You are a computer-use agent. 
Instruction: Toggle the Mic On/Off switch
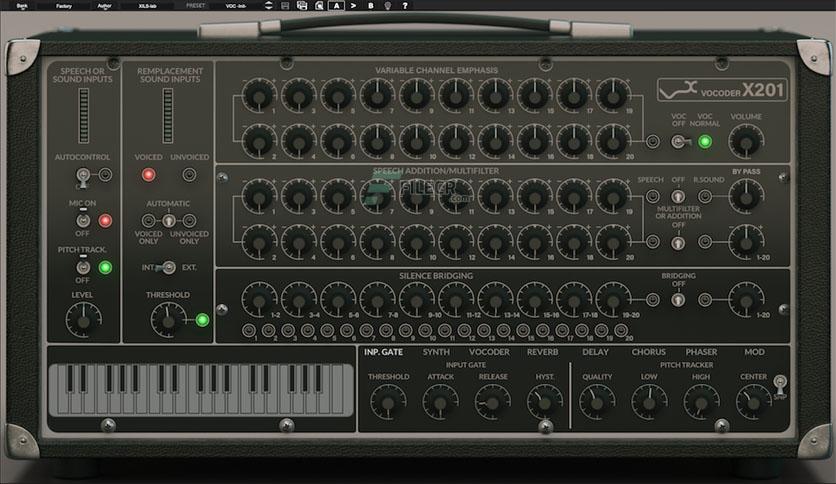83,220
